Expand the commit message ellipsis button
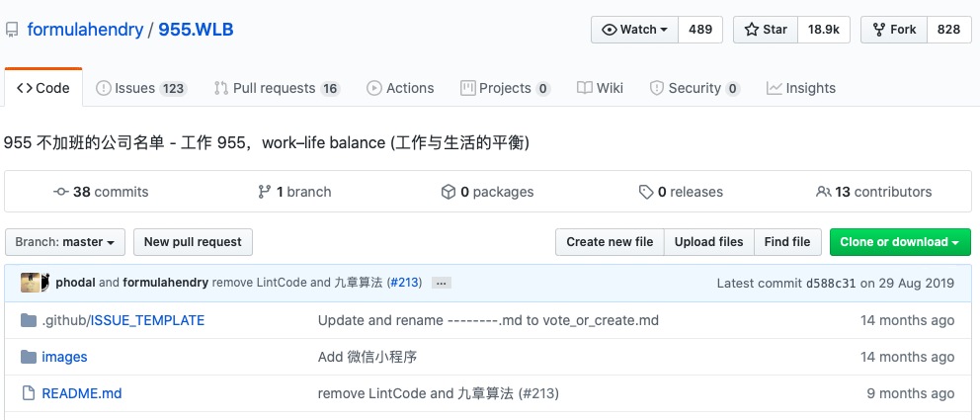This screenshot has height=420, width=980. [442, 283]
